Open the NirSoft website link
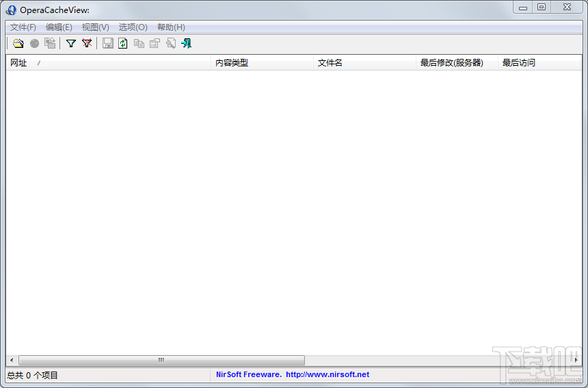Screen dimensions: 588x388 click(328, 374)
